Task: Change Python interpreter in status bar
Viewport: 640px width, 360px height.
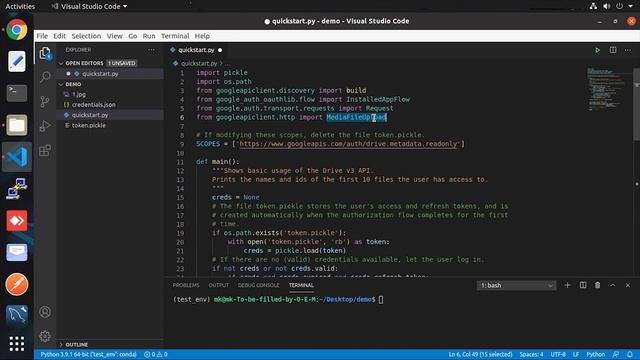Action: point(89,354)
